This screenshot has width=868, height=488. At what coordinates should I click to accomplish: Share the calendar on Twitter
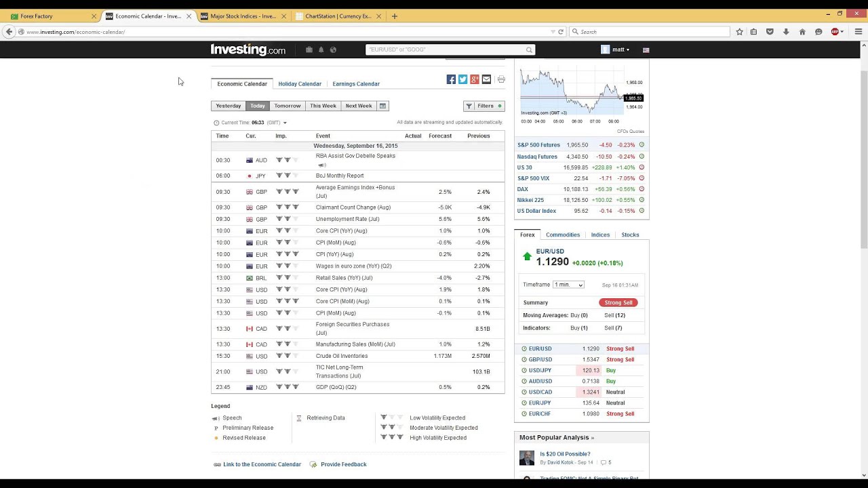coord(462,79)
